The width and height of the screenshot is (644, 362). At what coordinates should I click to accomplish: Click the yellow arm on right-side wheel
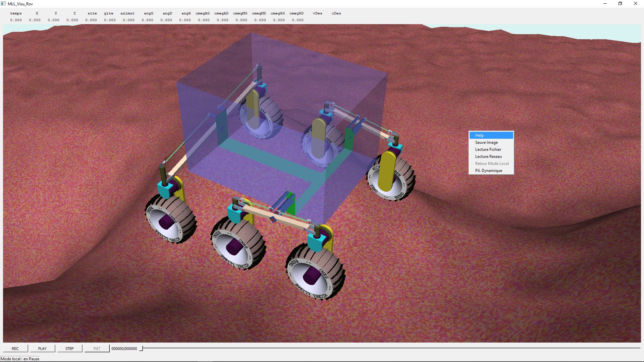(387, 171)
